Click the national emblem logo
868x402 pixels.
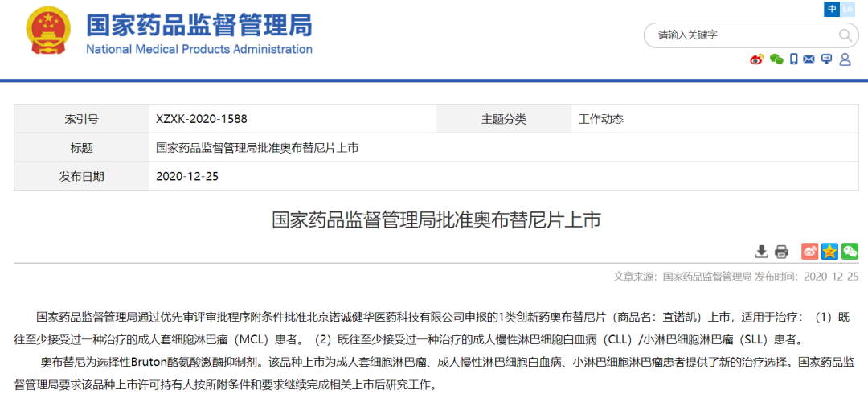tap(49, 31)
